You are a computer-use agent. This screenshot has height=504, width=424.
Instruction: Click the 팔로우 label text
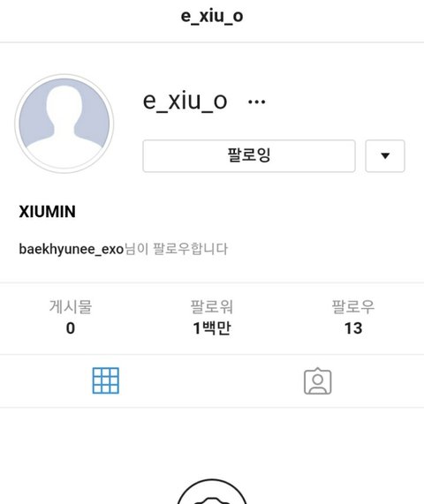pos(353,306)
